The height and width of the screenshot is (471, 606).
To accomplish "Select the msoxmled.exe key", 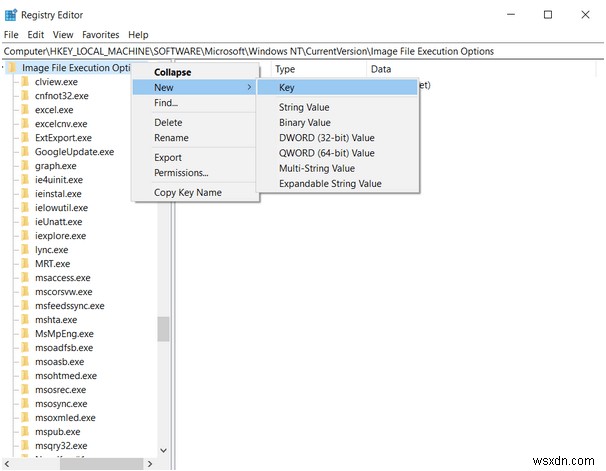I will click(65, 418).
